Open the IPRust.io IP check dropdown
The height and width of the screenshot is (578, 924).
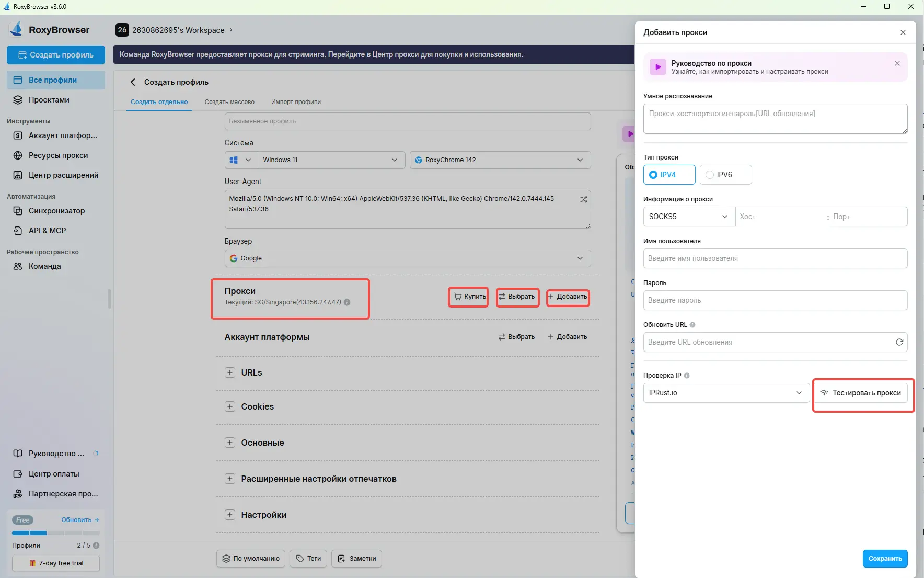[725, 393]
